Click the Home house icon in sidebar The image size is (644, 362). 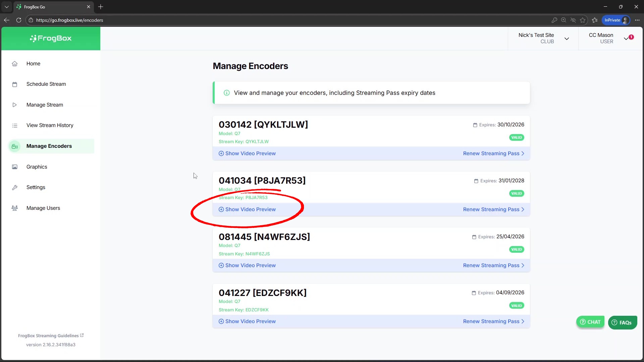click(15, 64)
